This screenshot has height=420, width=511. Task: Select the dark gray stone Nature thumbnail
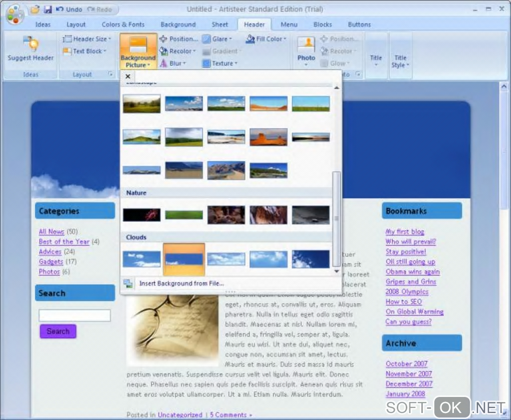pyautogui.click(x=311, y=215)
